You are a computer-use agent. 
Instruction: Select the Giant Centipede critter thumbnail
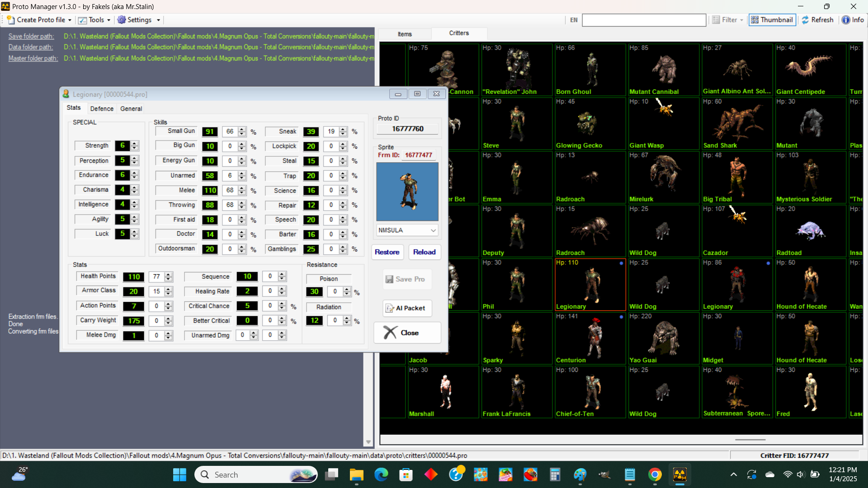point(811,70)
